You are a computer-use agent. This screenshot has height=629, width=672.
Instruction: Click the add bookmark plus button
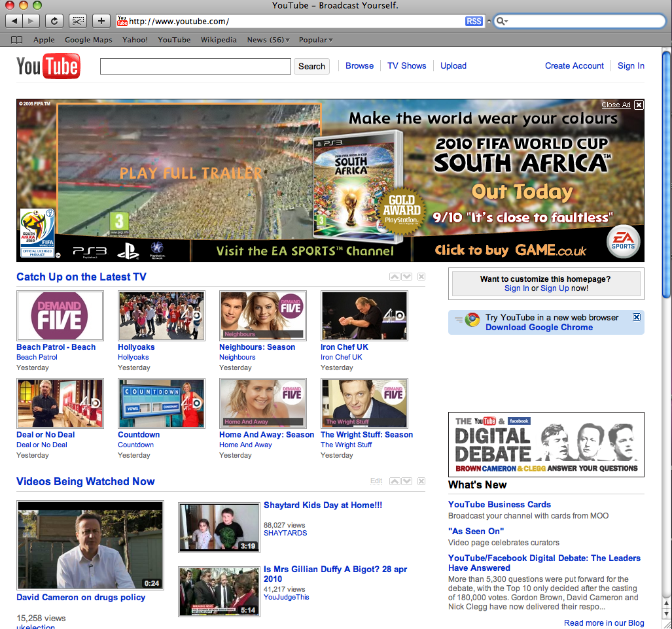tap(101, 20)
